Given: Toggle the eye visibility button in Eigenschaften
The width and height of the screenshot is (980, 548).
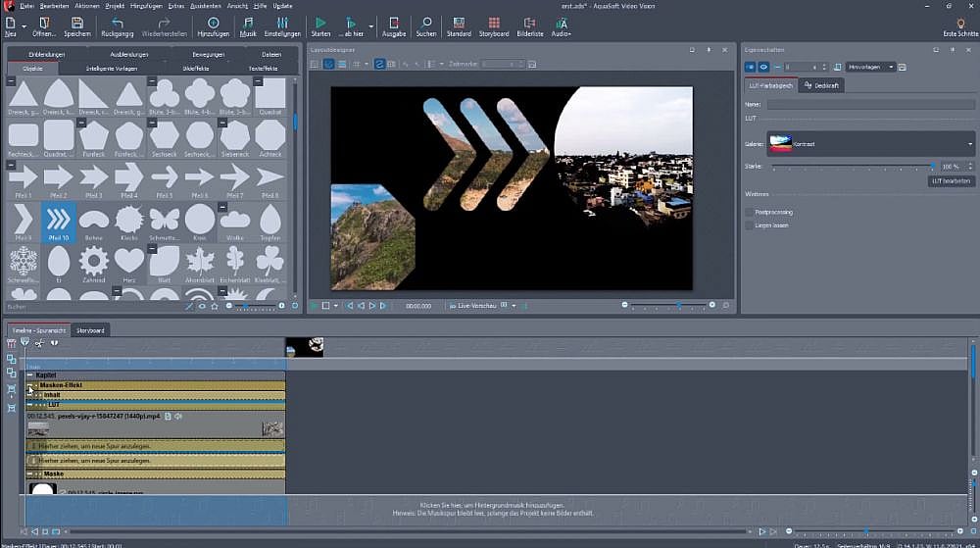Looking at the screenshot, I should point(763,67).
